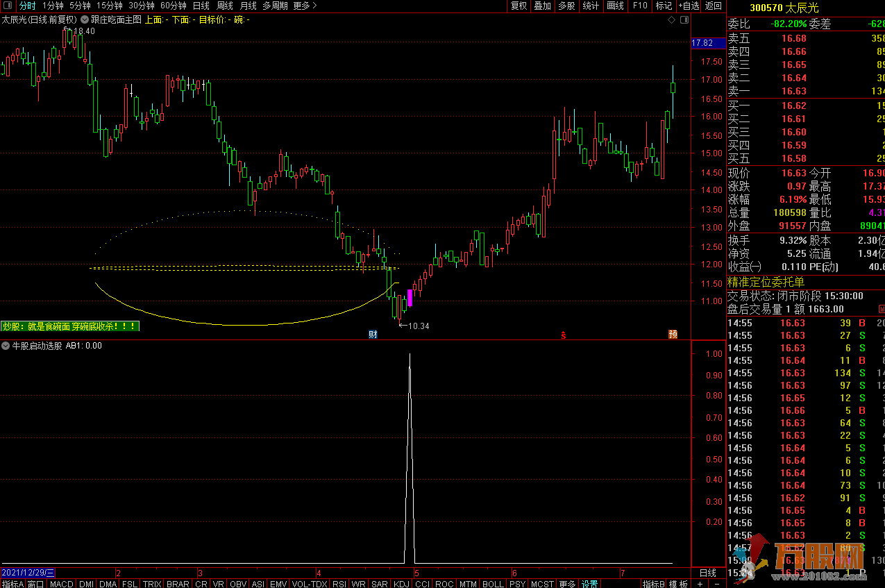Screen dimensions: 885x588
Task: Click the 预 forecast marker on chart
Action: 673,335
